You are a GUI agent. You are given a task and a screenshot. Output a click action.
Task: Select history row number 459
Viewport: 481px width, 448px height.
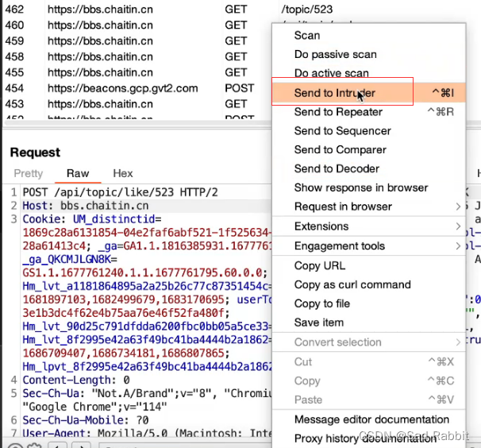click(138, 41)
